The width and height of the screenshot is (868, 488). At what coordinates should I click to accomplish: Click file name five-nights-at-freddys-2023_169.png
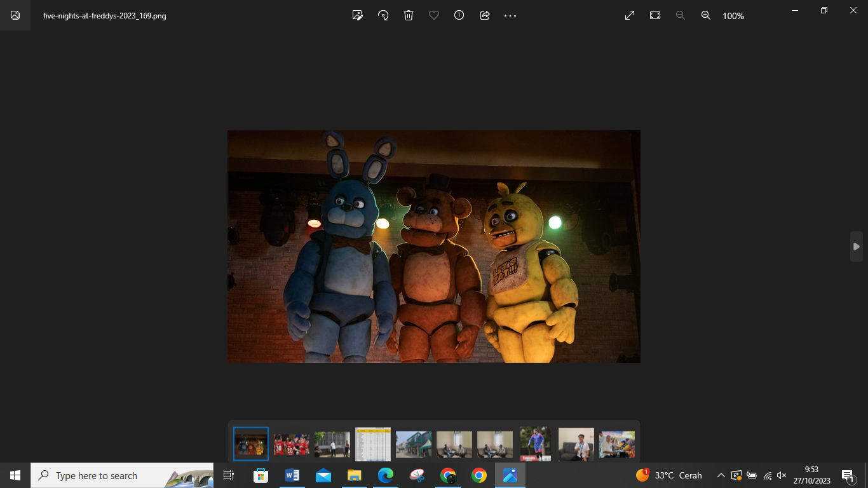(x=105, y=16)
